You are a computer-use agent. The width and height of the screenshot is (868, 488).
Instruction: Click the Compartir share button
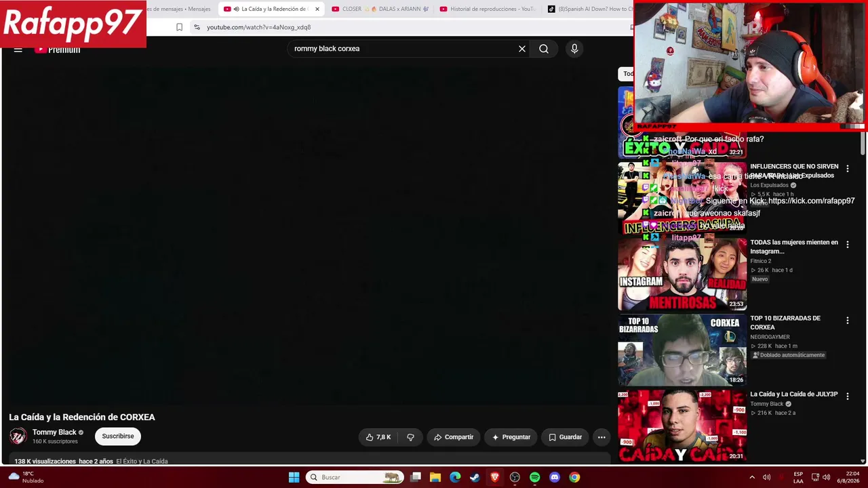(x=454, y=437)
